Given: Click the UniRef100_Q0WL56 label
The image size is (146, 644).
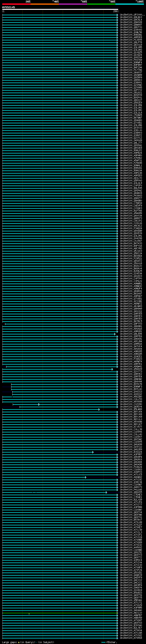Looking at the screenshot, I should coord(131,32).
